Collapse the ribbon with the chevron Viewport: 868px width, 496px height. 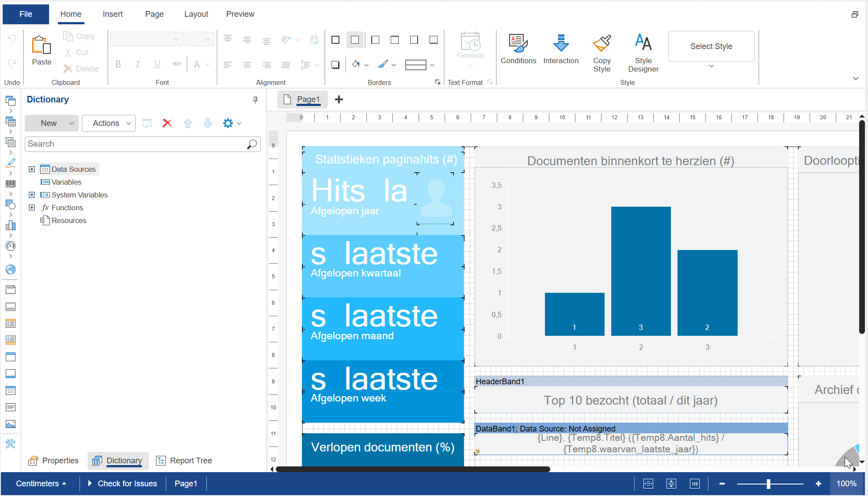click(856, 79)
